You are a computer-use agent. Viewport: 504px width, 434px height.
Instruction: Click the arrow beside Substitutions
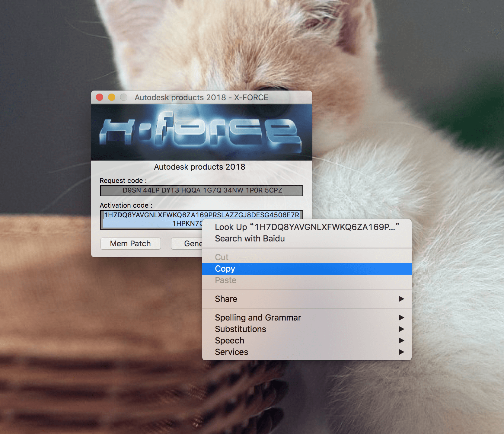(401, 329)
